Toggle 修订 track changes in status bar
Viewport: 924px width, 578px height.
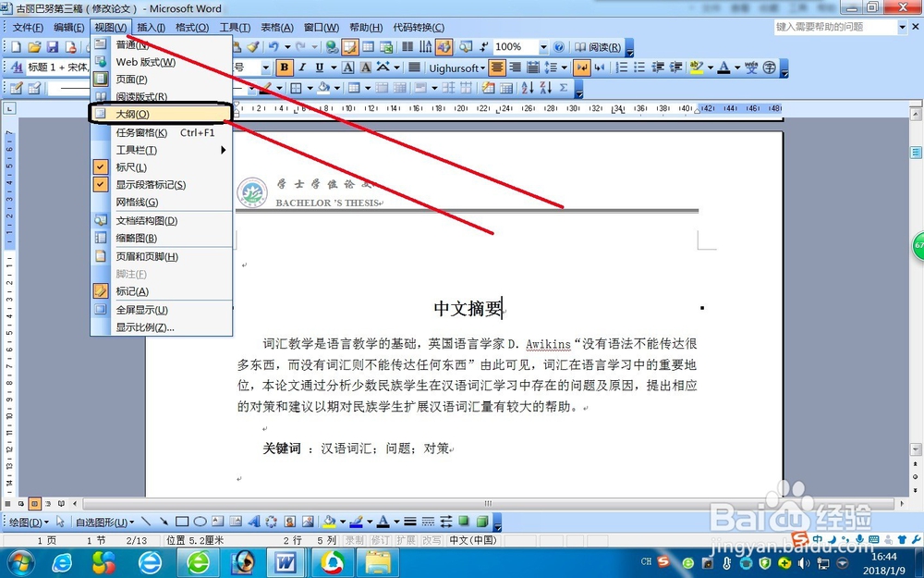pyautogui.click(x=380, y=540)
